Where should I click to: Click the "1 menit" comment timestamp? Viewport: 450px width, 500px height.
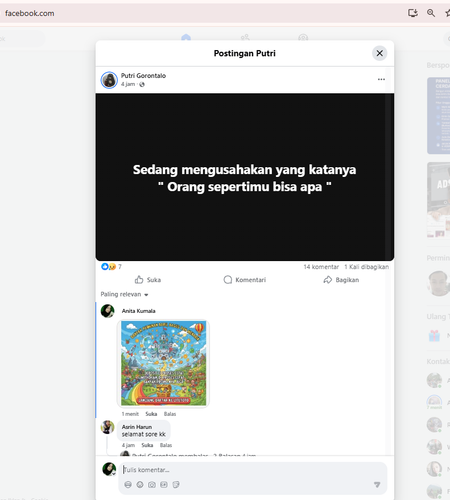(130, 414)
